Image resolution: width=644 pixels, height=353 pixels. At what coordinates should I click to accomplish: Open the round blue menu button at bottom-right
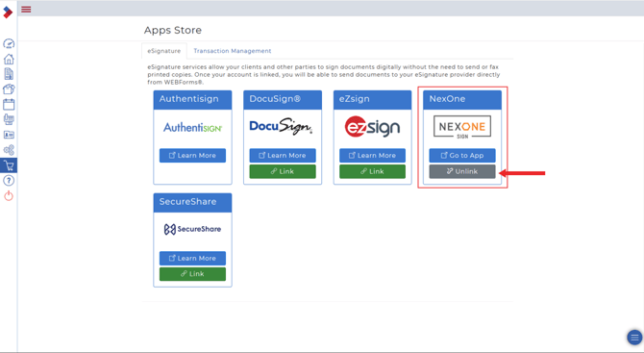[x=634, y=338]
